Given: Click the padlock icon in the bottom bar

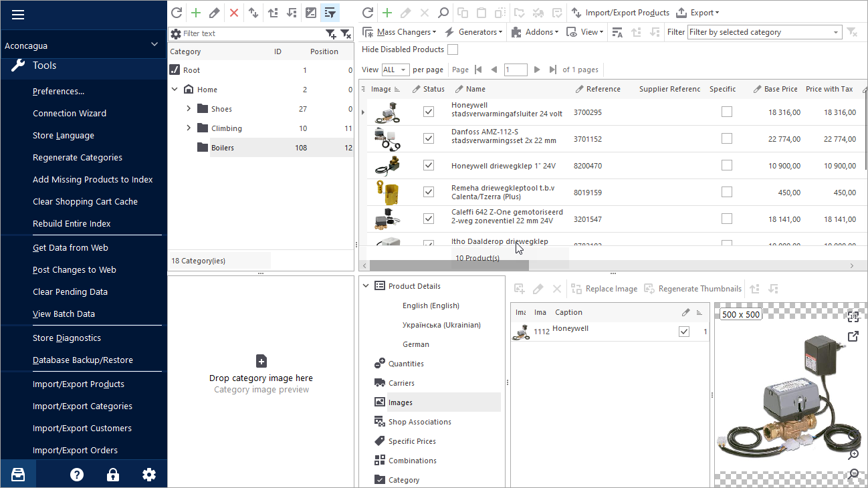Looking at the screenshot, I should (x=113, y=475).
